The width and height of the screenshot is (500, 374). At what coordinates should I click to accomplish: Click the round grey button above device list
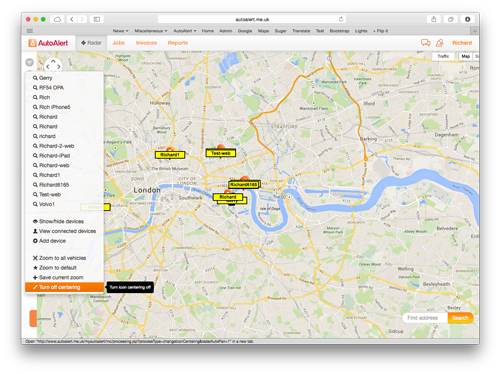pyautogui.click(x=30, y=62)
